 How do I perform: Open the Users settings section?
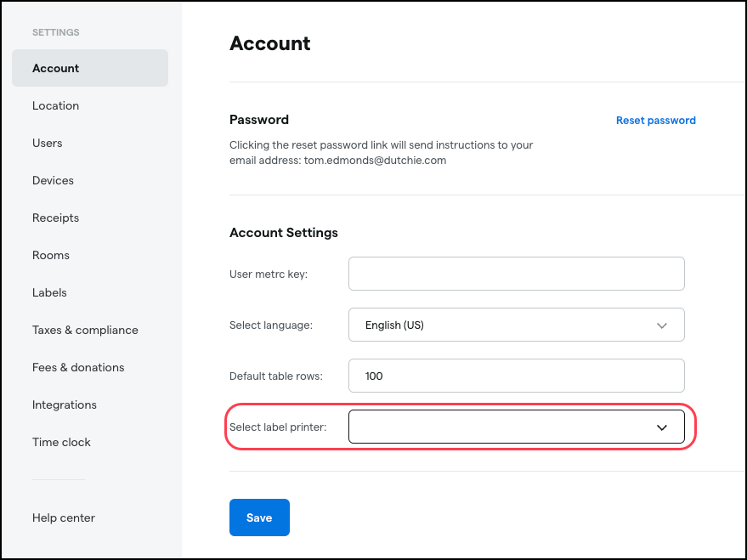(48, 143)
